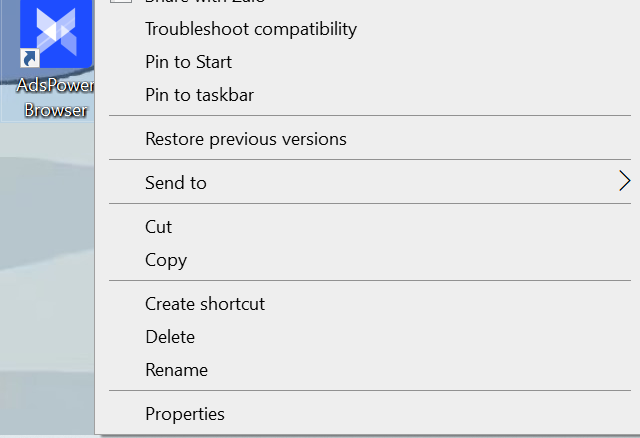Click the "AdsPower" text under the icon

[55, 86]
